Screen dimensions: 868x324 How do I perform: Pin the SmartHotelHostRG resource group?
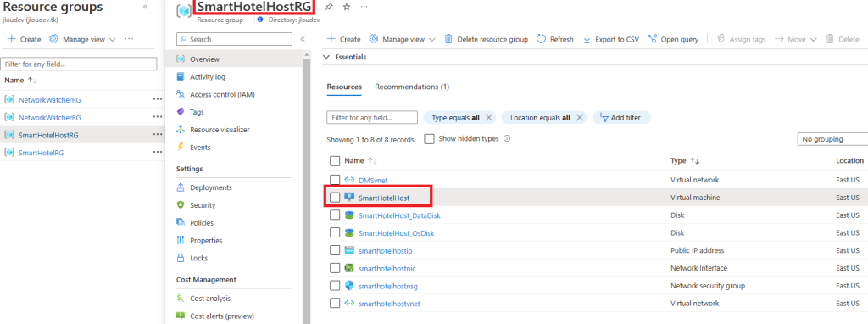[x=329, y=7]
